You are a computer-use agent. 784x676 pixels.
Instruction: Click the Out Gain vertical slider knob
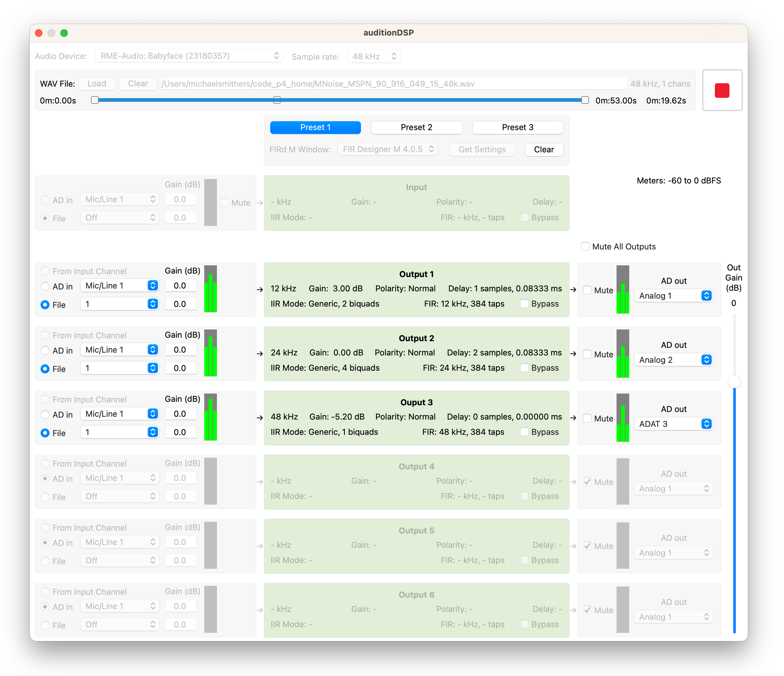pos(734,382)
